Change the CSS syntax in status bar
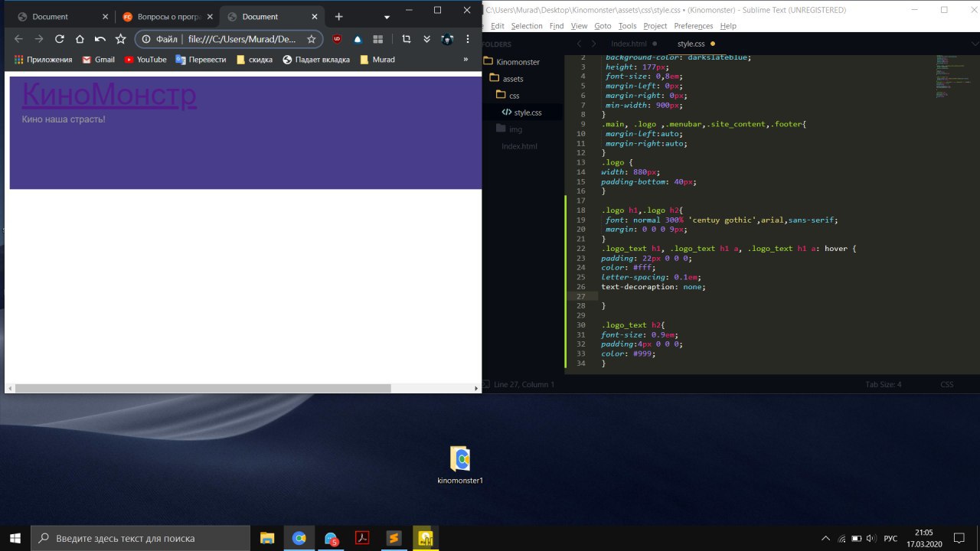This screenshot has height=551, width=980. tap(947, 384)
